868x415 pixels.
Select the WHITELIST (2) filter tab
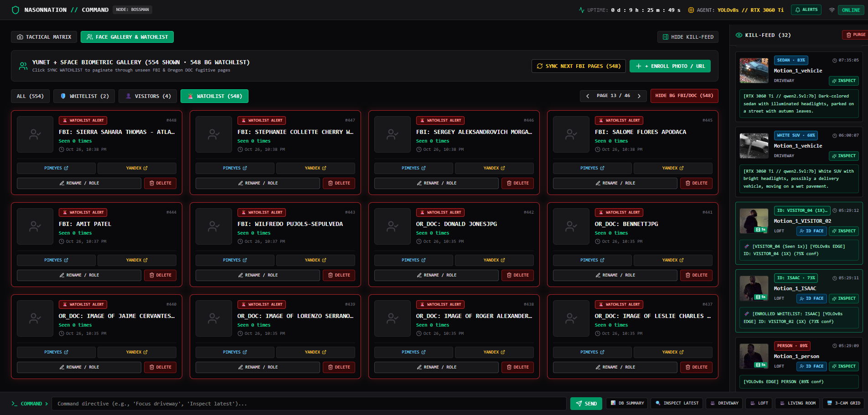[x=84, y=96]
